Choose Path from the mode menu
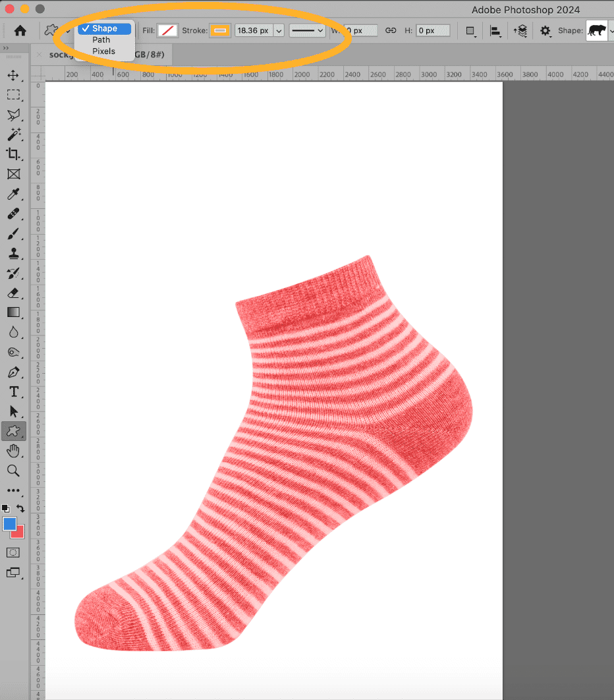Viewport: 614px width, 700px height. click(x=101, y=40)
